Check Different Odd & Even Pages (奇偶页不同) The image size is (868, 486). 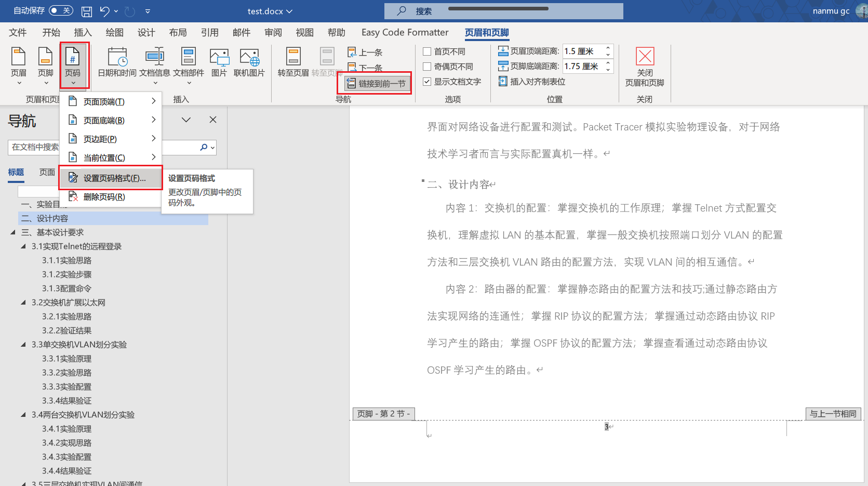(427, 67)
